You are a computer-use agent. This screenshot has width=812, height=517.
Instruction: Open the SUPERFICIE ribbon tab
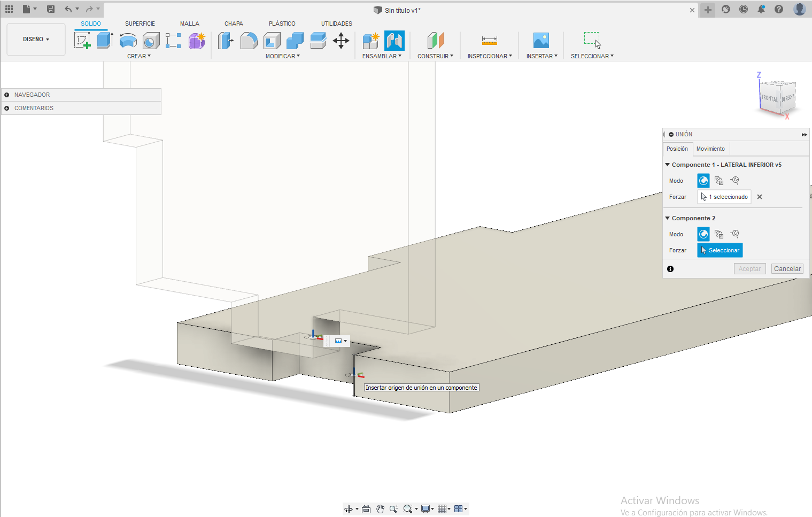coord(140,24)
